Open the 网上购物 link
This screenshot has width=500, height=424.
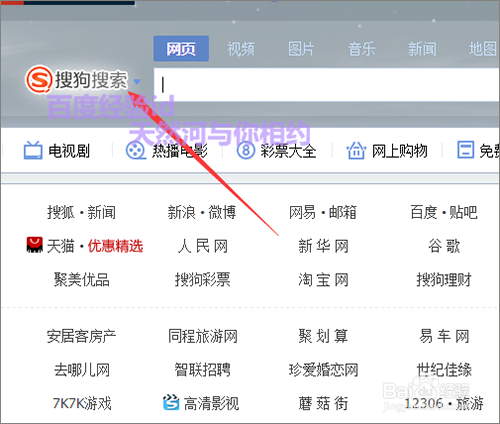pyautogui.click(x=400, y=151)
